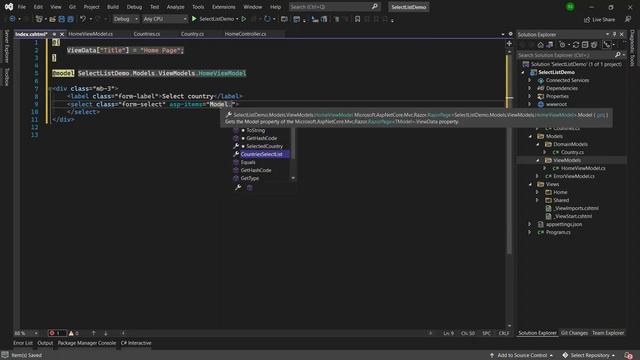Collapse the SelectListDemo project node
Viewport: 640px width, 360px height.
click(x=523, y=72)
